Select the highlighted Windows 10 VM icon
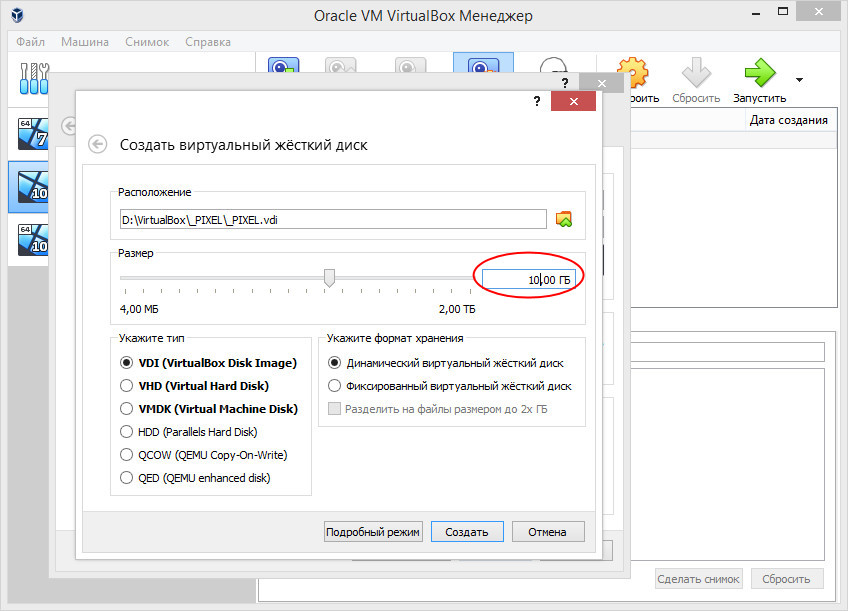 pos(33,187)
